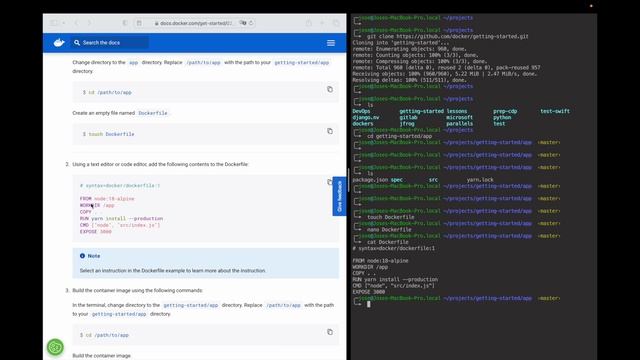The height and width of the screenshot is (360, 640).
Task: Click the CMD instruction in Dockerfile example
Action: [x=84, y=225]
